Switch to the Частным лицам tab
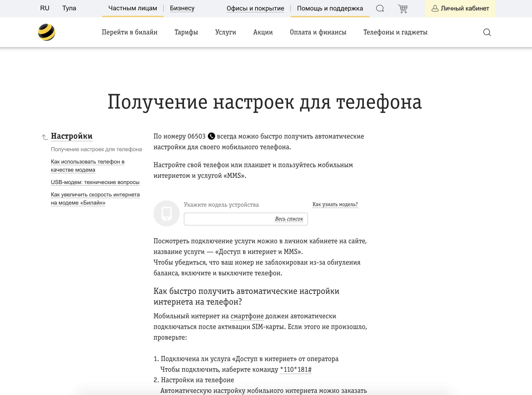Screen dimensions: 532x395 [x=133, y=8]
